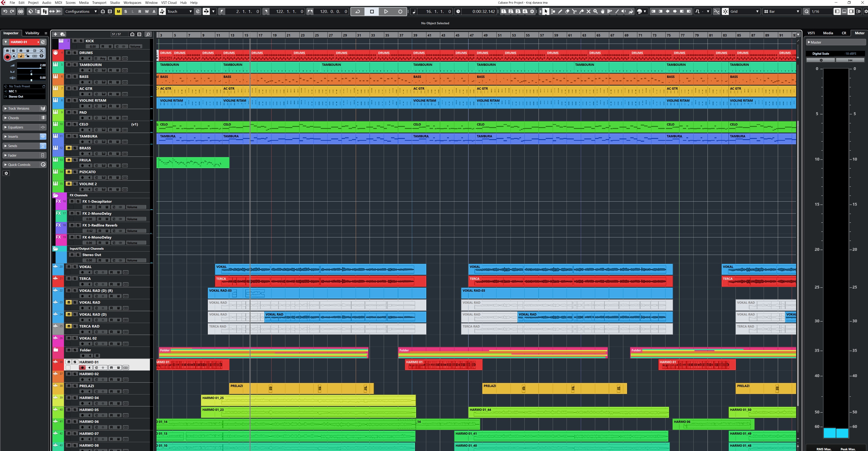868x451 pixels.
Task: Select the Zoom magnifier tool
Action: coord(595,12)
